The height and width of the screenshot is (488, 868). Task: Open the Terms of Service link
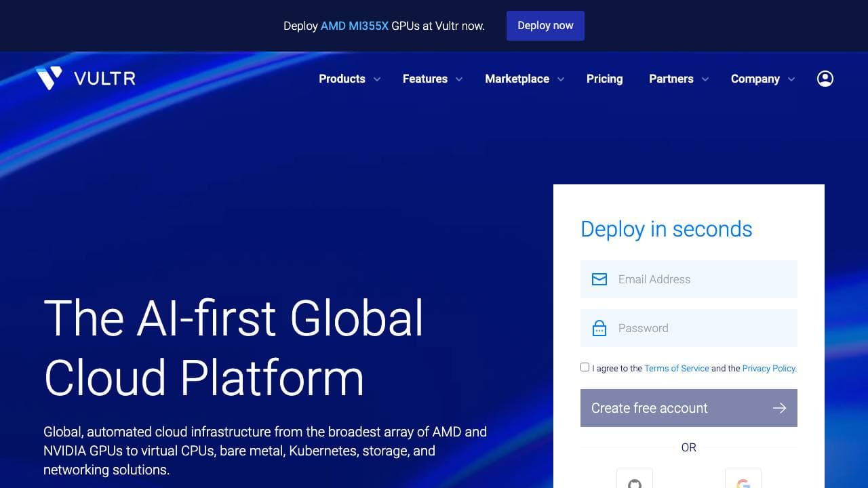[x=676, y=369]
